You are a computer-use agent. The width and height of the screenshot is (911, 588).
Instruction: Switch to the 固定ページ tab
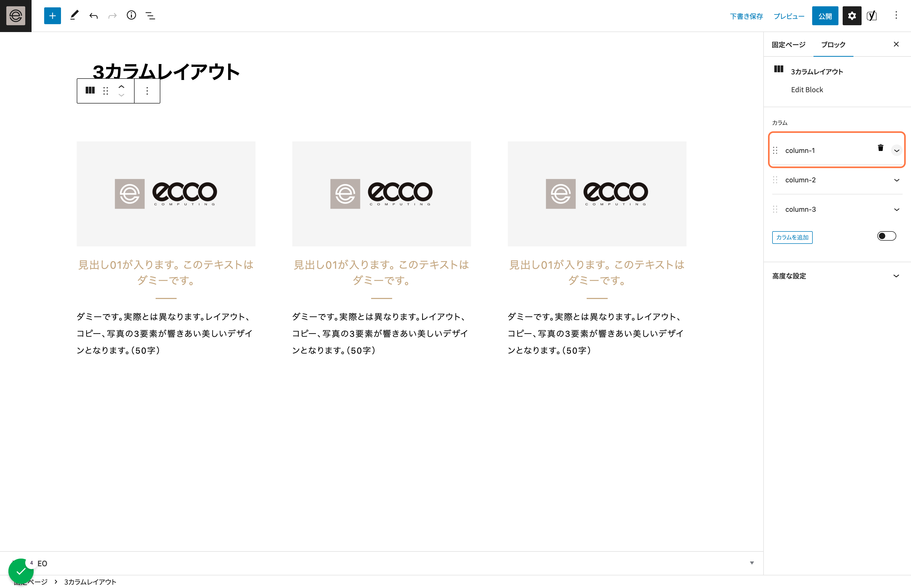[789, 45]
